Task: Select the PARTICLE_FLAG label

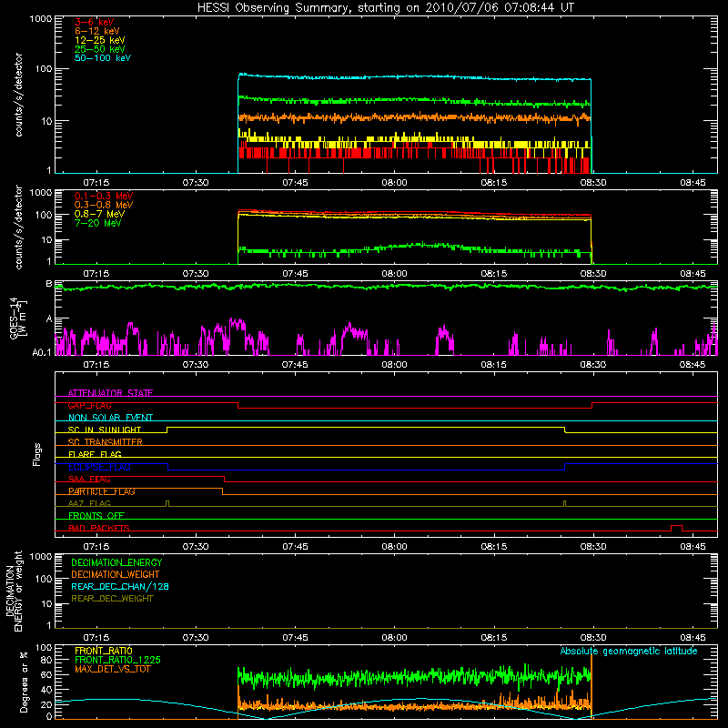Action: pos(102,491)
